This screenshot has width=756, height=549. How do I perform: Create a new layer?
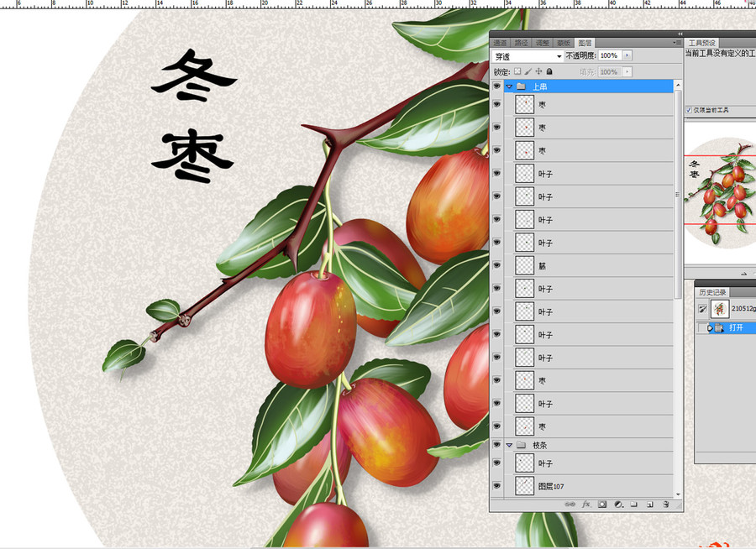650,505
